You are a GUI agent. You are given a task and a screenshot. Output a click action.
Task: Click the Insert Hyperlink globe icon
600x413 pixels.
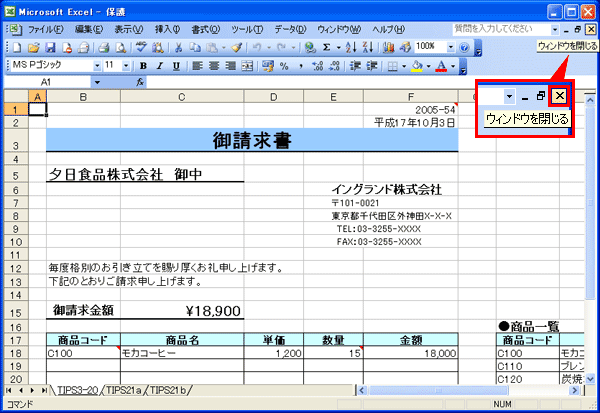click(310, 47)
